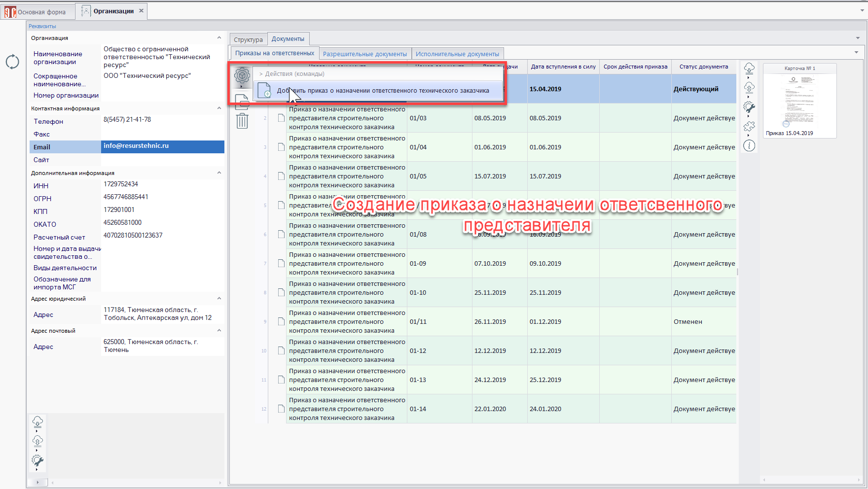Open the Приказы на ответственных tab
Viewport: 868px width, 489px height.
click(275, 53)
